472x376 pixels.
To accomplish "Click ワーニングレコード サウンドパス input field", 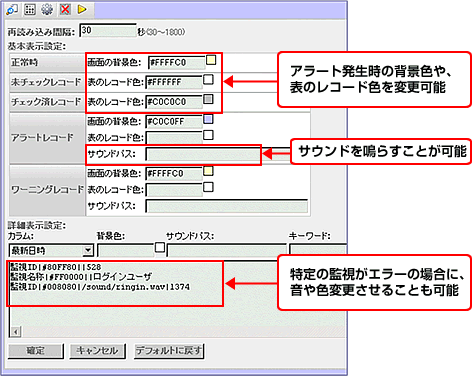I will [x=227, y=206].
